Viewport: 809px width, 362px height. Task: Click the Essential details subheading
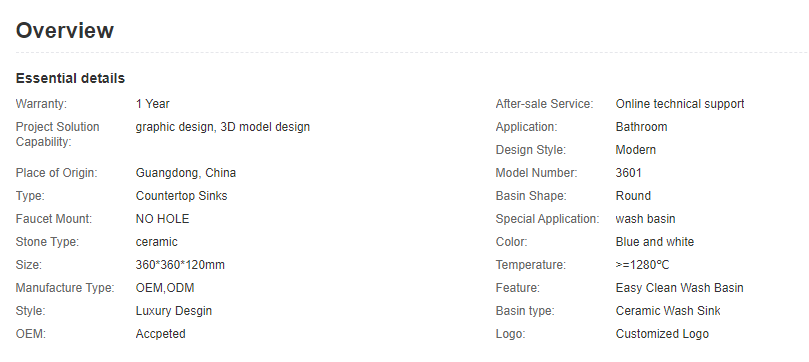[x=70, y=78]
